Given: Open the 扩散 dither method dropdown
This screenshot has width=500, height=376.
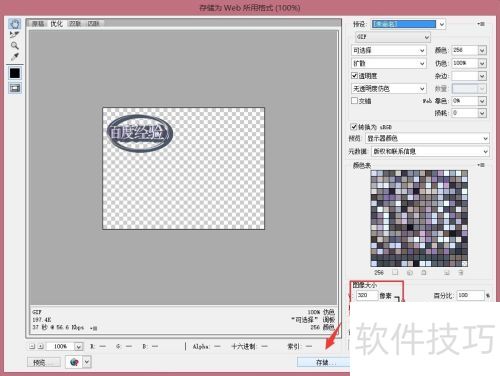Looking at the screenshot, I should pyautogui.click(x=389, y=63).
